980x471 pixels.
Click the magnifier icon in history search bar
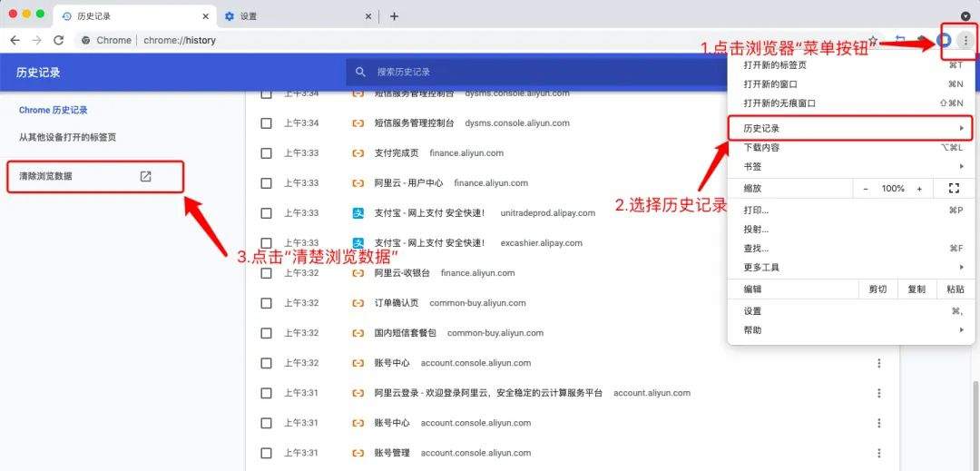tap(361, 72)
